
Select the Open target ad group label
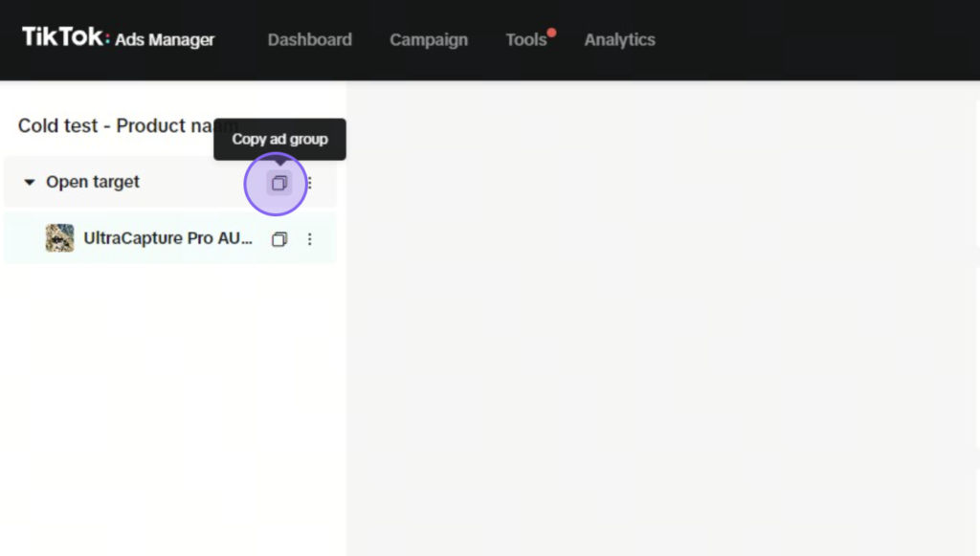pyautogui.click(x=93, y=182)
